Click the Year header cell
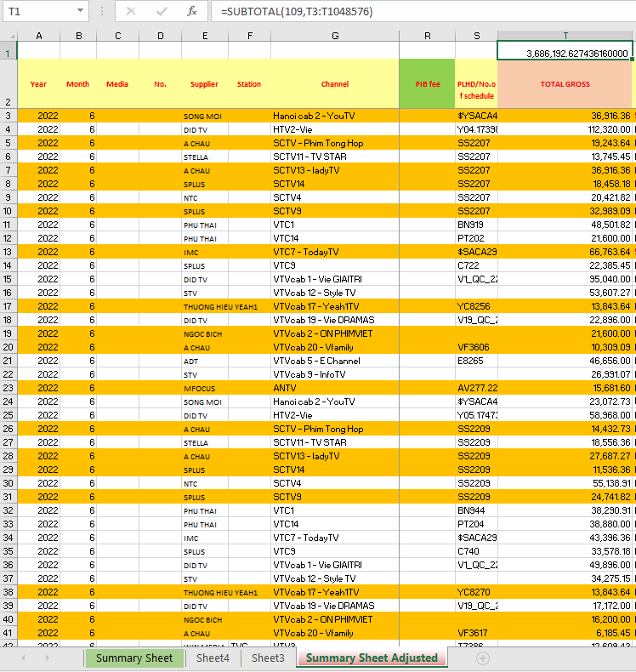Viewport: 636px width, 672px height. (38, 83)
